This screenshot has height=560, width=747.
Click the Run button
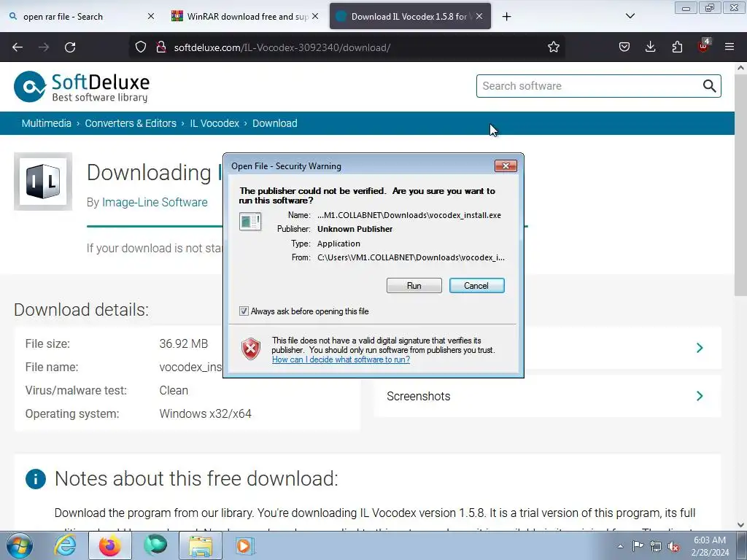pos(414,286)
